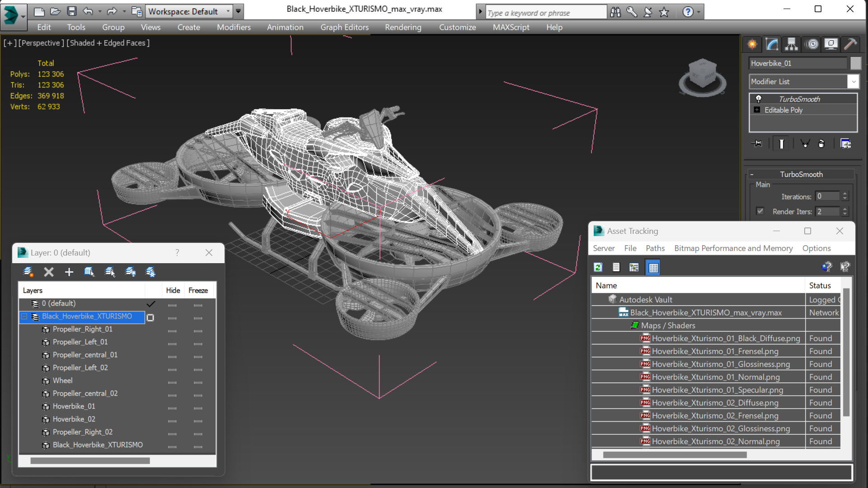Click Shaded + Edged Faces label
This screenshot has height=488, width=868.
[x=108, y=43]
